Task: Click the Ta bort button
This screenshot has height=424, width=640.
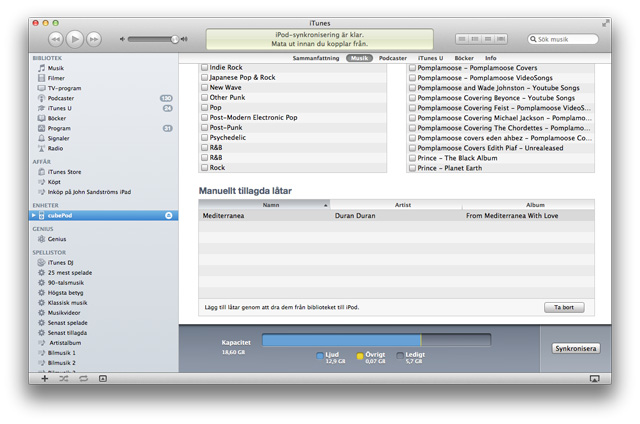Action: click(564, 307)
